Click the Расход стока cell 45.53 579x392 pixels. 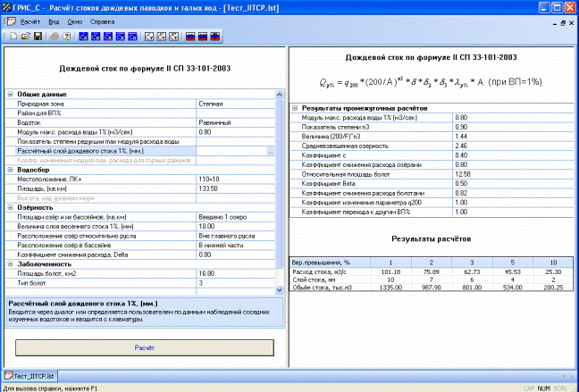(x=513, y=272)
